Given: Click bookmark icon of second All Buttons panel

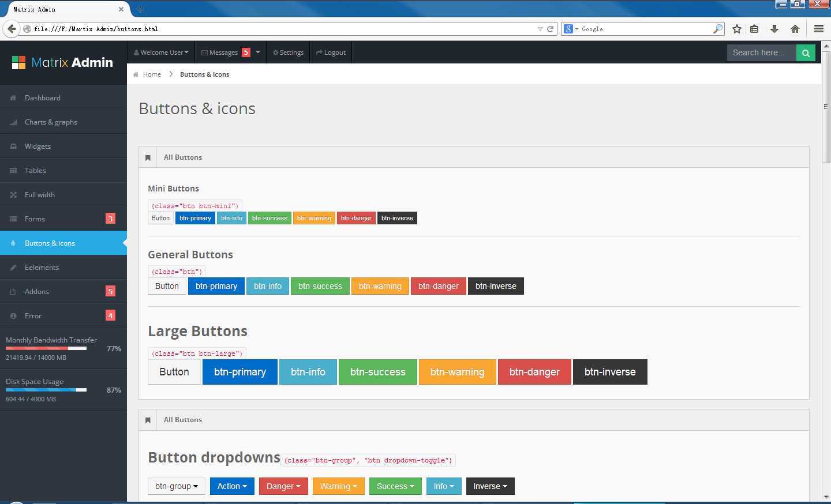Looking at the screenshot, I should coord(148,420).
